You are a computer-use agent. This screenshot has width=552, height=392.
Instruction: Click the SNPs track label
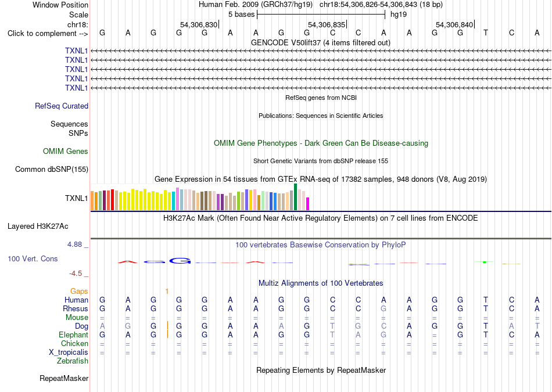click(78, 134)
